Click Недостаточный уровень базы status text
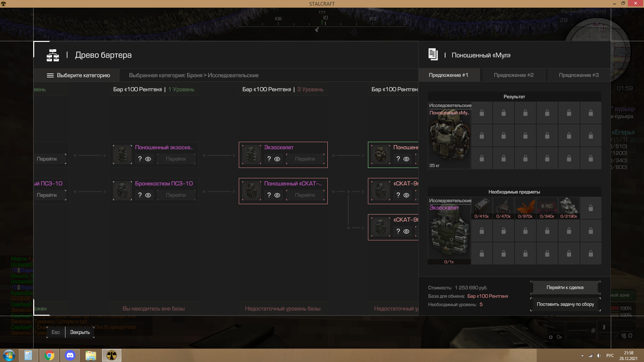 pyautogui.click(x=283, y=308)
